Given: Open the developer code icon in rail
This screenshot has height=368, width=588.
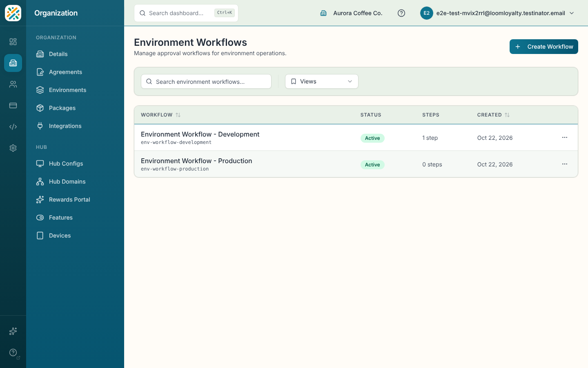Looking at the screenshot, I should click(x=13, y=127).
